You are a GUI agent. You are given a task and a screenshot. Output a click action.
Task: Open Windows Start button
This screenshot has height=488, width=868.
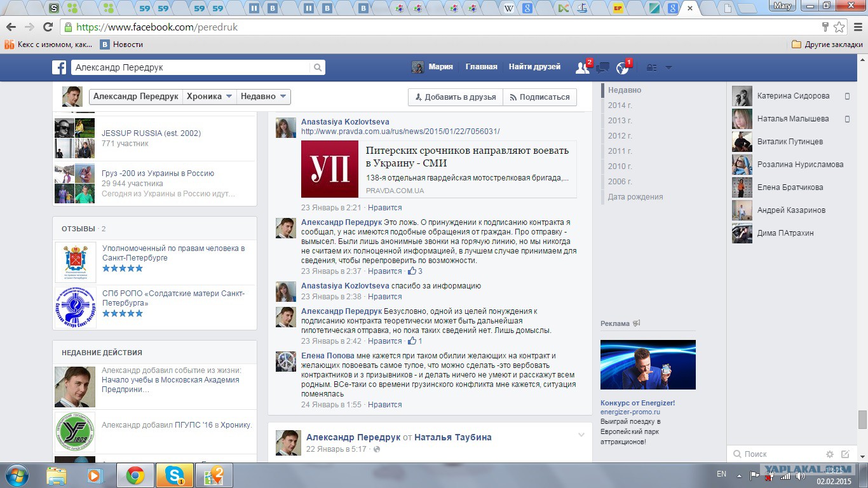pos(16,475)
